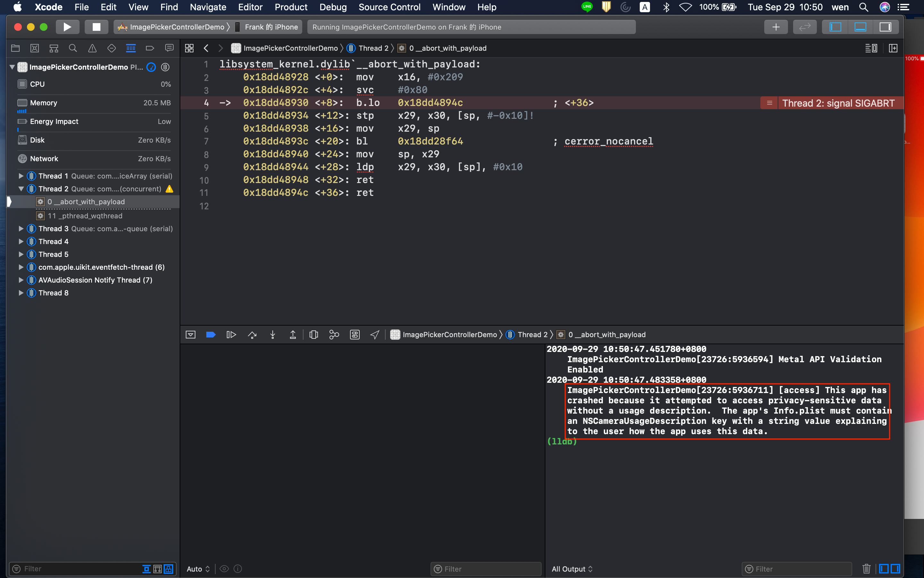924x578 pixels.
Task: Open the Auto variables view dropdown
Action: [x=198, y=569]
